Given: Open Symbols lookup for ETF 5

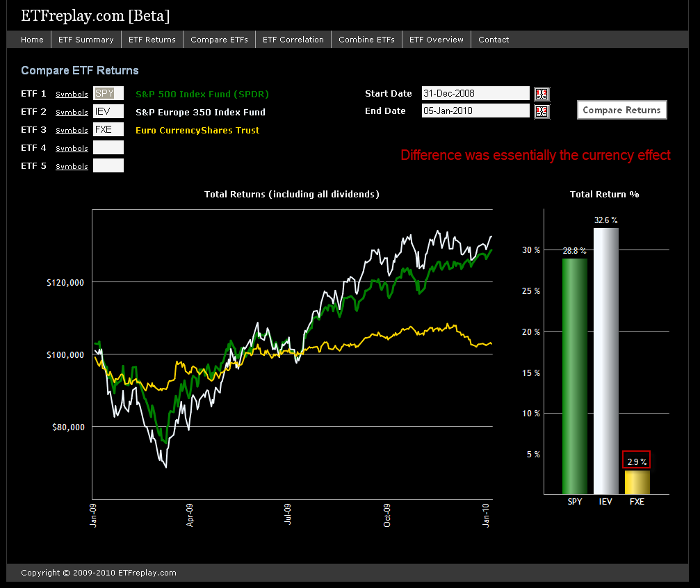Looking at the screenshot, I should point(72,167).
